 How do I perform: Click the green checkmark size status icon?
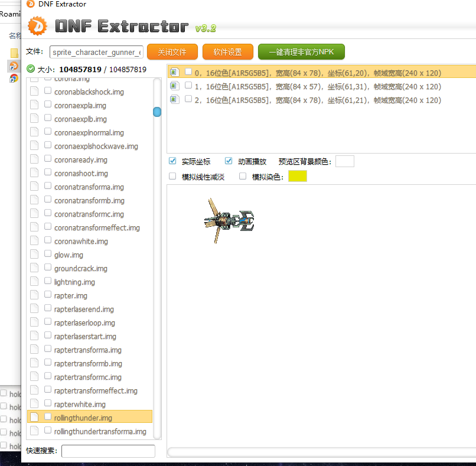coord(31,69)
